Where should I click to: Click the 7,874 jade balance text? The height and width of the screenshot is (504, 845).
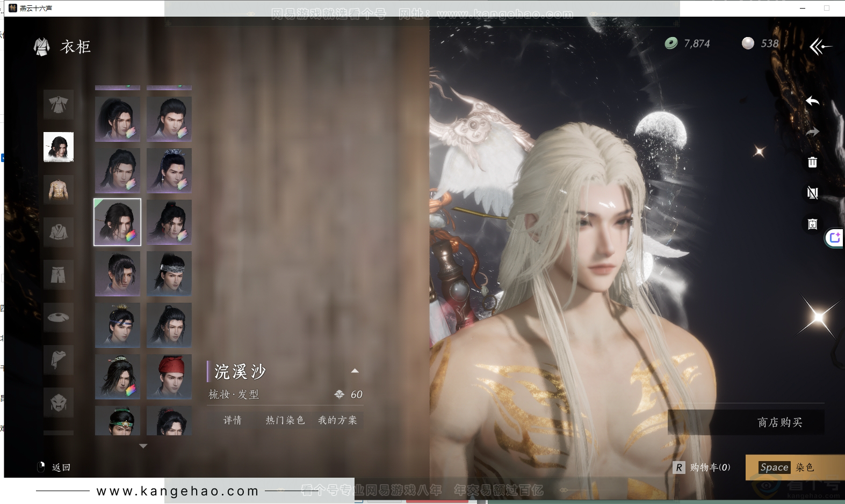coord(697,43)
